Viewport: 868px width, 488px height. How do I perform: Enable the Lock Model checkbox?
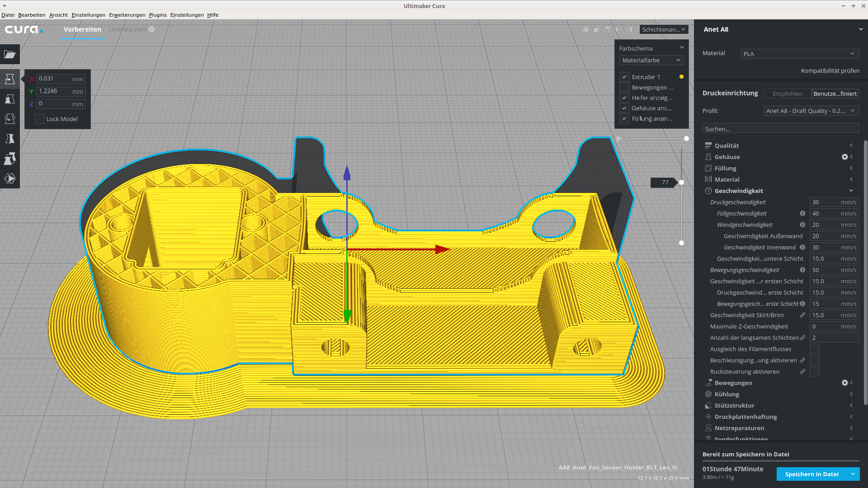40,119
